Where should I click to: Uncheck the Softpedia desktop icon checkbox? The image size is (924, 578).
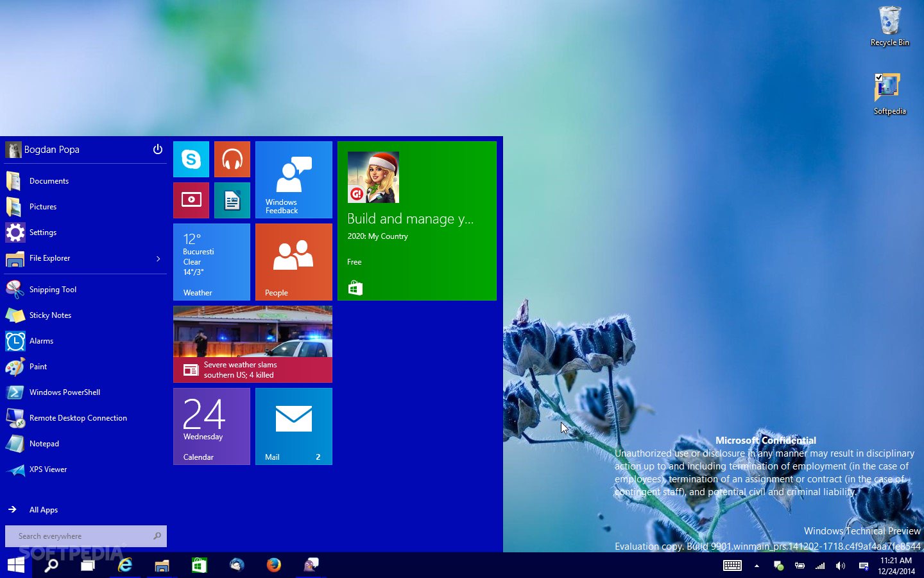click(x=879, y=77)
